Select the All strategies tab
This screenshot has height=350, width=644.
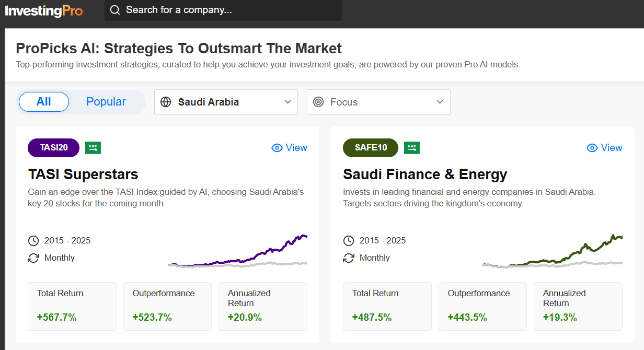click(x=43, y=102)
